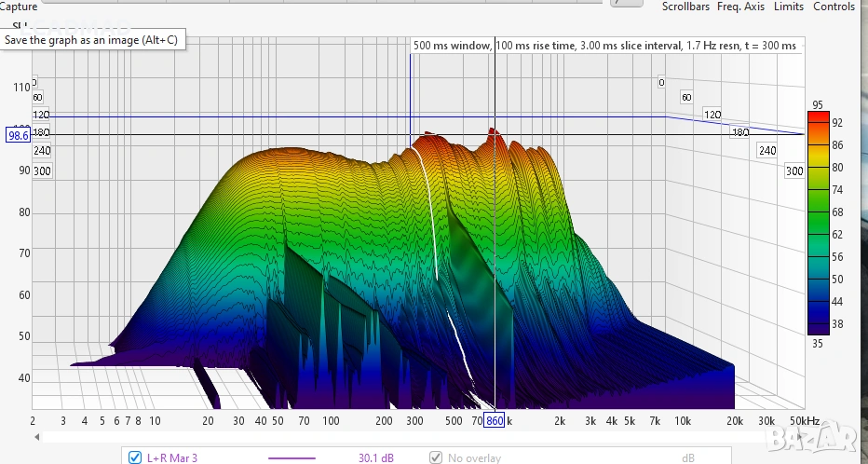Uncheck the L+R Mar 3 trace checkbox
Screen dimensions: 868x464
(135, 457)
